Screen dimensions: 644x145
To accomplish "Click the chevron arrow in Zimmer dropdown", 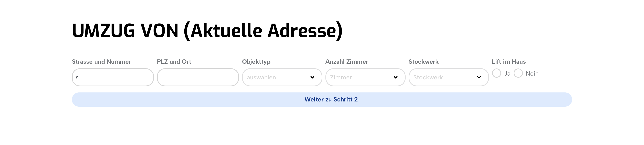I will (x=395, y=77).
